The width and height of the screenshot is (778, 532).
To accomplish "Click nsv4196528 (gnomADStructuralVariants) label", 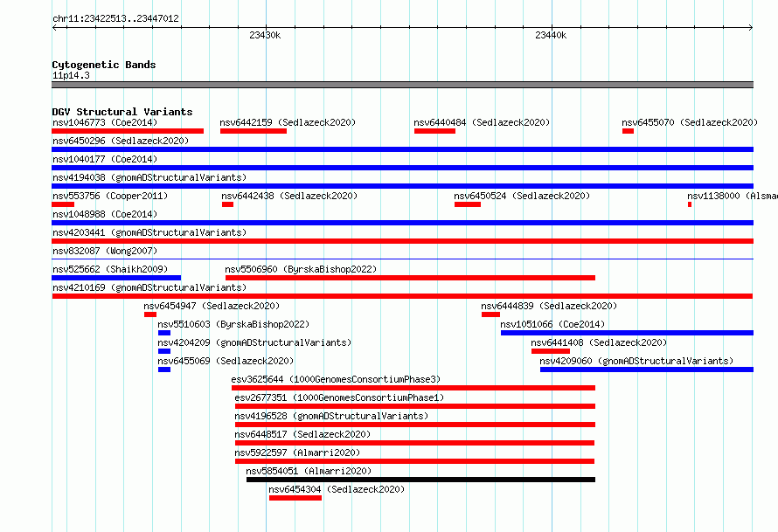I will tap(331, 416).
